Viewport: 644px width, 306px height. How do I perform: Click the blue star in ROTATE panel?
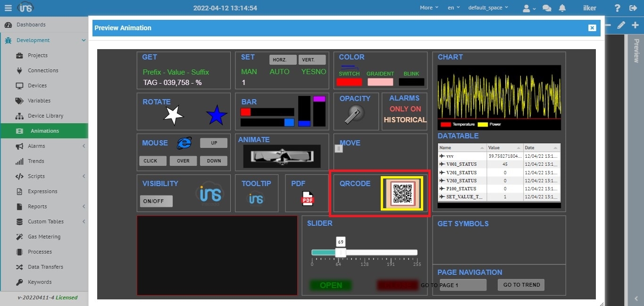click(217, 116)
